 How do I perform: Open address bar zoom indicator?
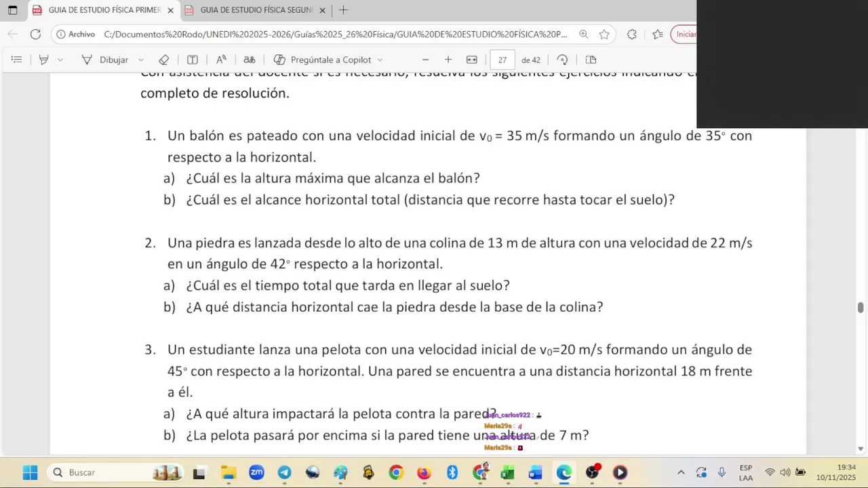(x=583, y=34)
